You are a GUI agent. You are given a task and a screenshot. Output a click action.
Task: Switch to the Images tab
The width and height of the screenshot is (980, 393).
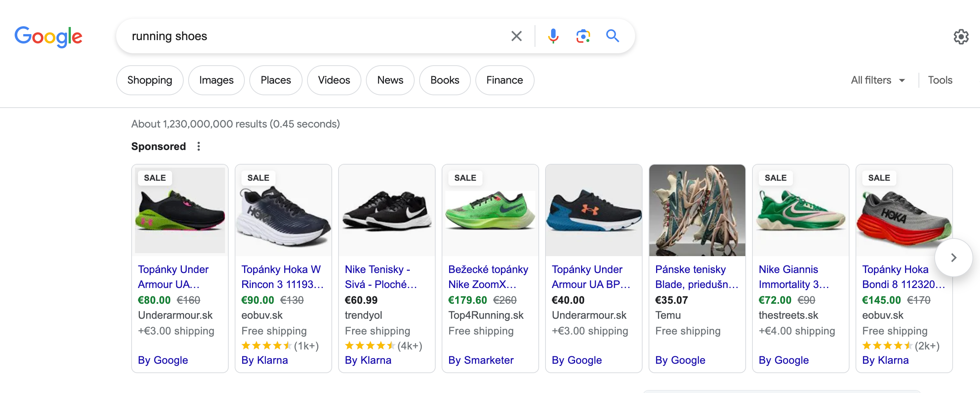click(216, 80)
